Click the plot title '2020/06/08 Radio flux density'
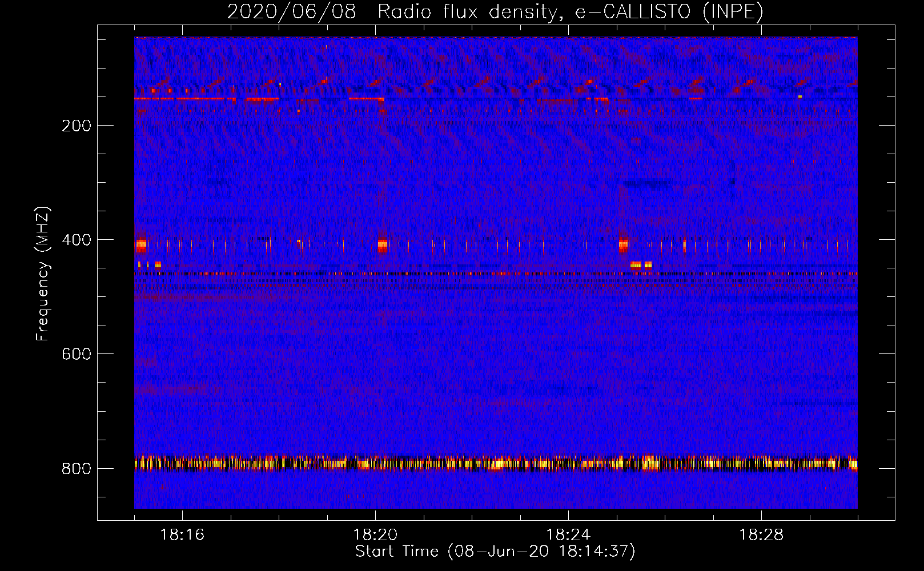 click(x=495, y=12)
